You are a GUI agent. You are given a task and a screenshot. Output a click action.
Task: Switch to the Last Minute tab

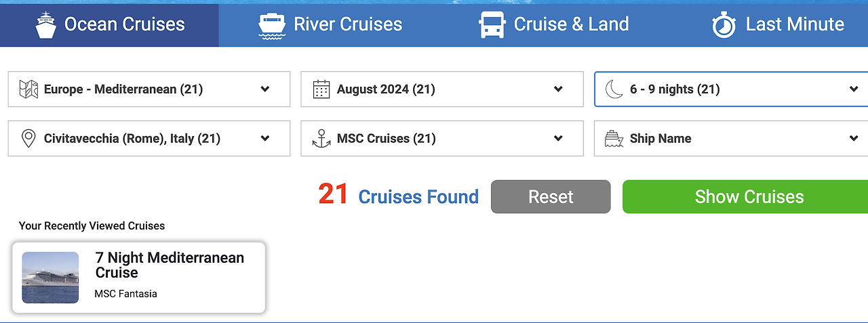[x=778, y=25]
